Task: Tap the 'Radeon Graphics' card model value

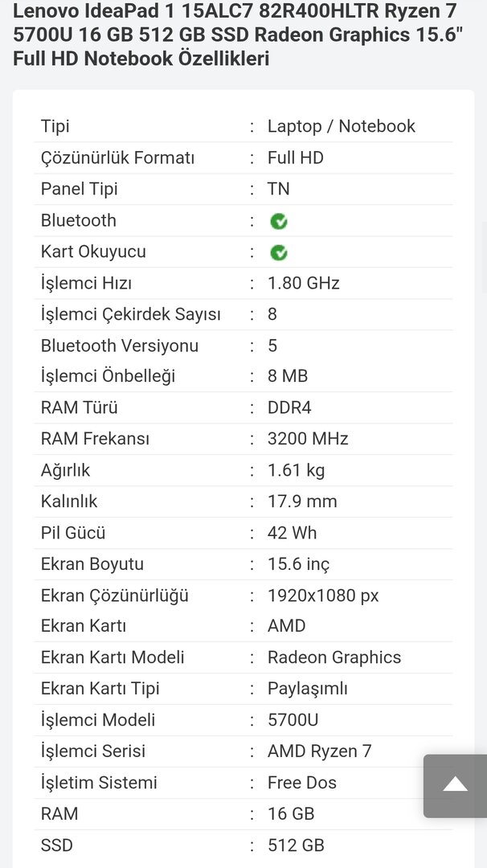Action: tap(334, 657)
